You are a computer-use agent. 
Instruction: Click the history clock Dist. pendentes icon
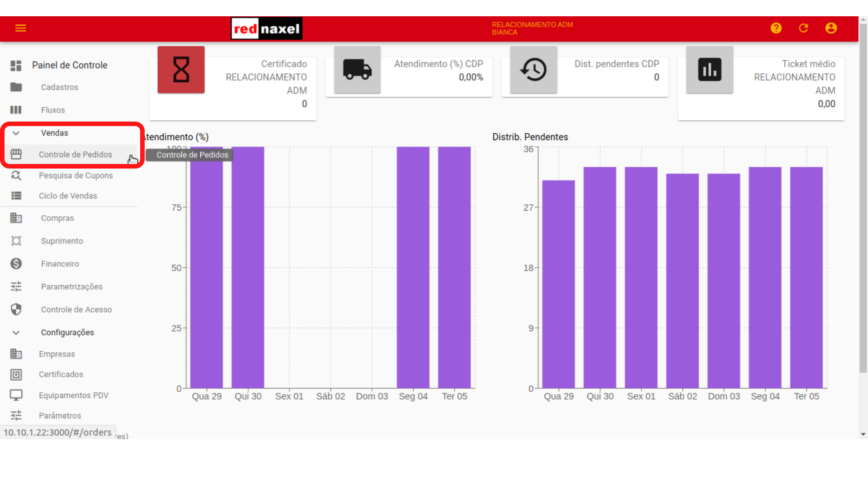(x=533, y=70)
